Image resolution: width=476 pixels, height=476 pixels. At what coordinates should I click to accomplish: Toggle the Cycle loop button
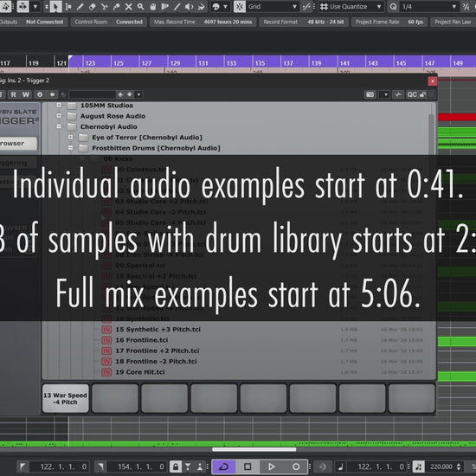tap(223, 466)
